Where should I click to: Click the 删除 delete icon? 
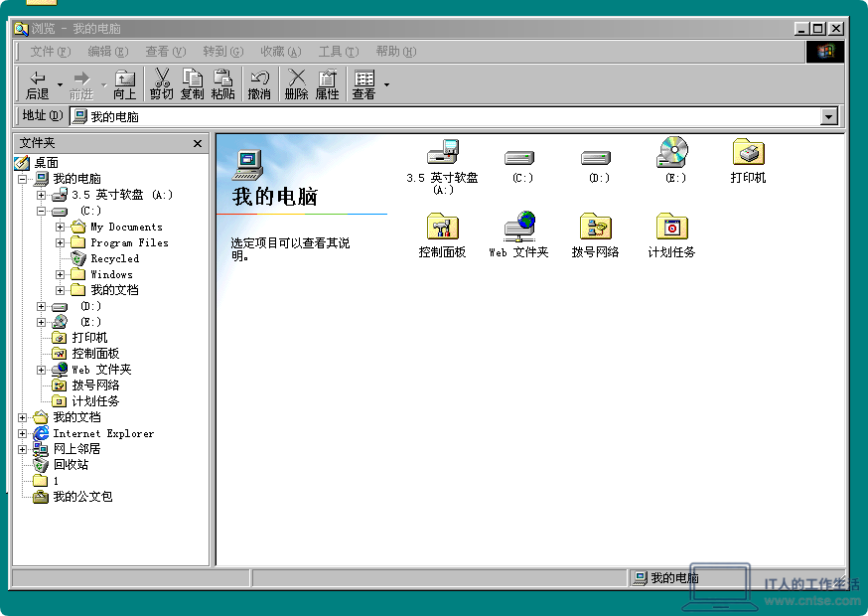tap(297, 84)
